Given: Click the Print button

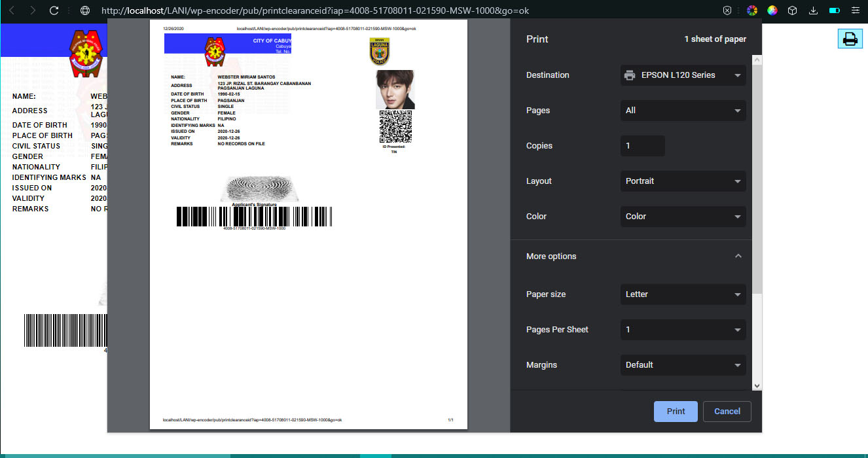Looking at the screenshot, I should pos(676,412).
